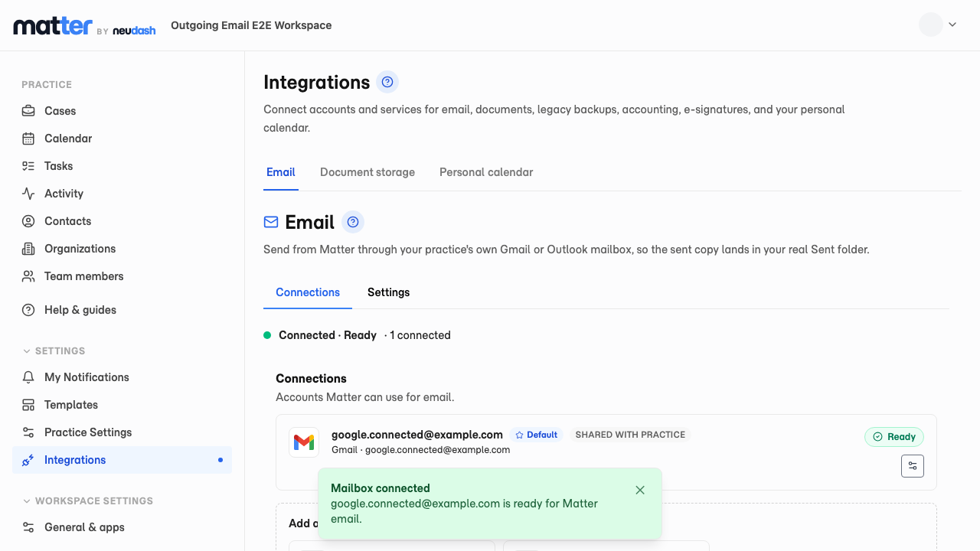Click the Default star badge
980x551 pixels.
tap(536, 435)
